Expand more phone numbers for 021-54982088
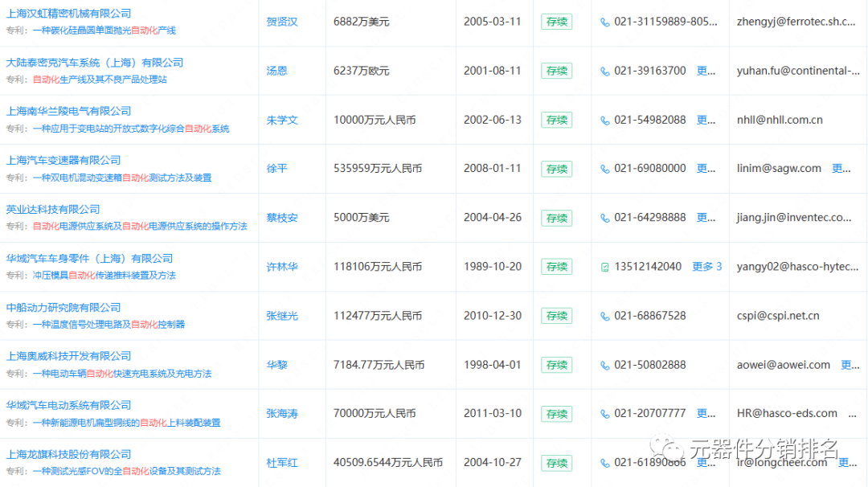This screenshot has height=487, width=868. [x=706, y=120]
